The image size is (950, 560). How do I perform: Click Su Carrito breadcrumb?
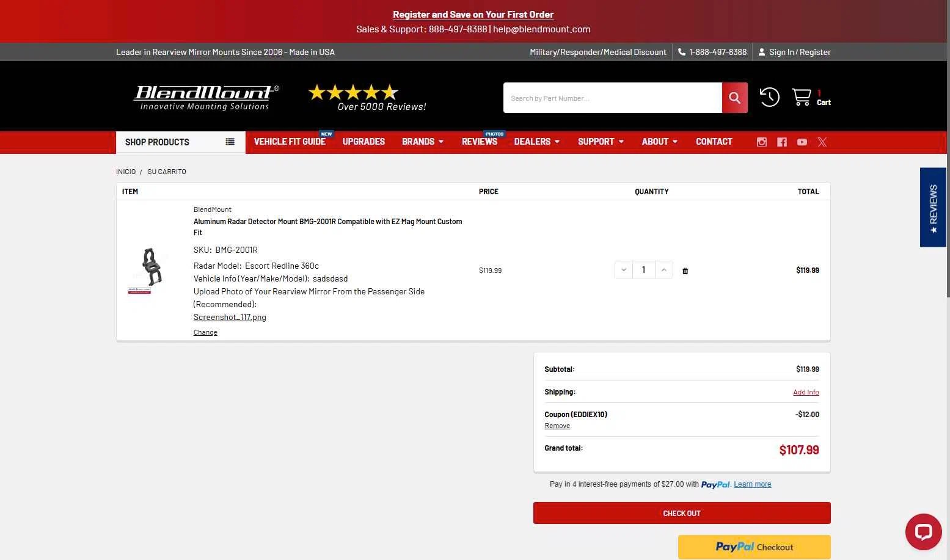click(167, 172)
